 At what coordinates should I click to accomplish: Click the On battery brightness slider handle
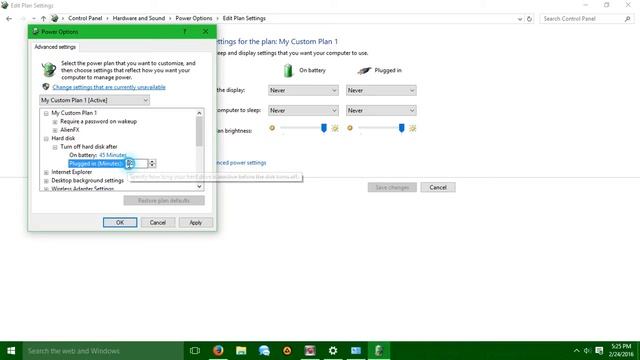[x=324, y=128]
